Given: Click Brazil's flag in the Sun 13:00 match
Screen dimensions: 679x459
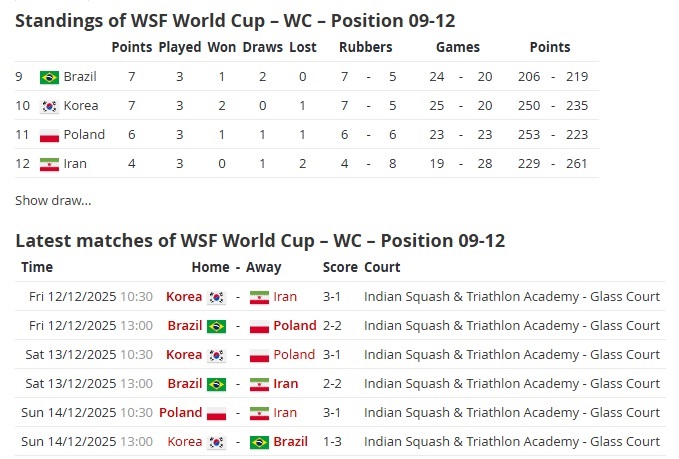Looking at the screenshot, I should click(x=259, y=442).
